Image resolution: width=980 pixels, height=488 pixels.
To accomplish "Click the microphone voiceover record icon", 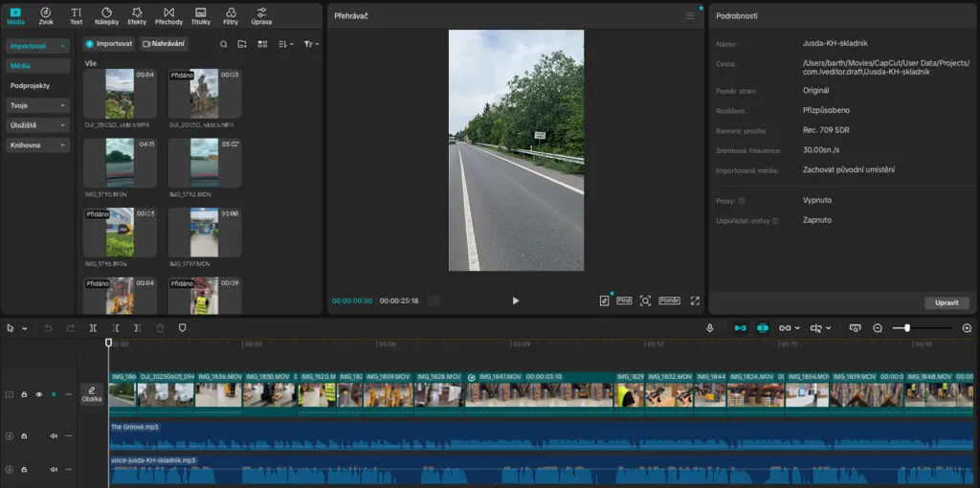I will (709, 327).
